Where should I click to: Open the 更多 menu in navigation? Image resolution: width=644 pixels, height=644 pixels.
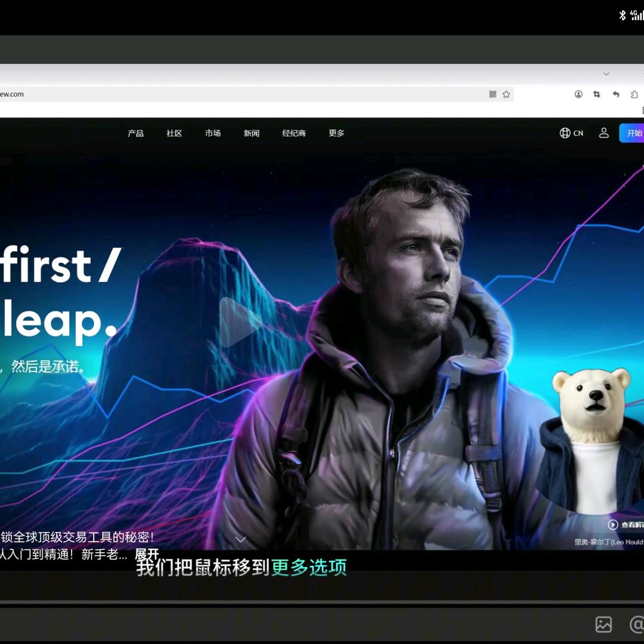336,133
